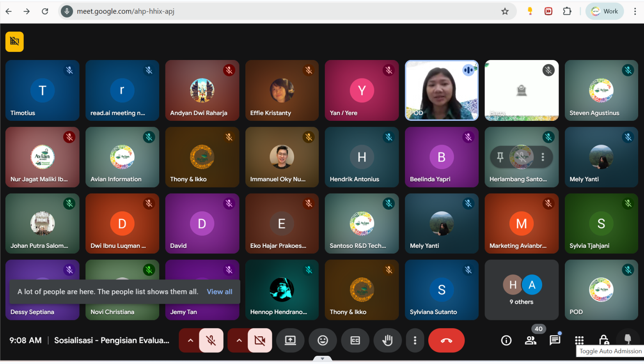Click the present screen icon
This screenshot has width=644, height=364.
pyautogui.click(x=290, y=340)
